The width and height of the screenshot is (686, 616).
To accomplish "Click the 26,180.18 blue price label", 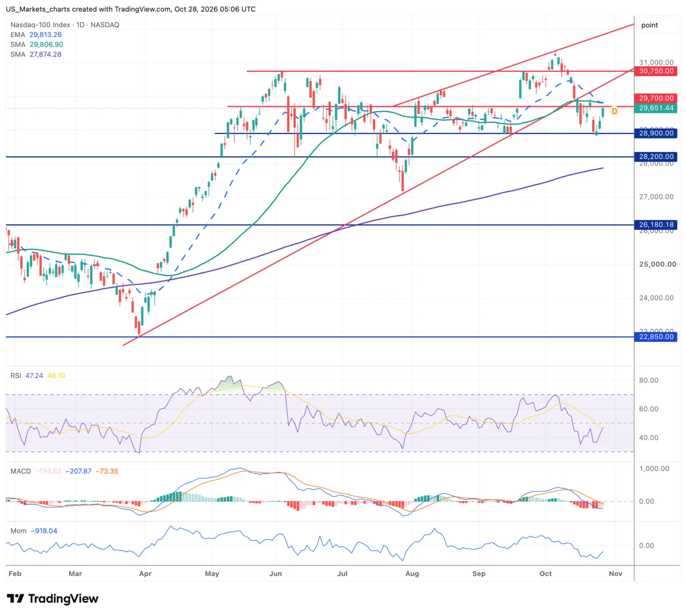I will (x=656, y=225).
